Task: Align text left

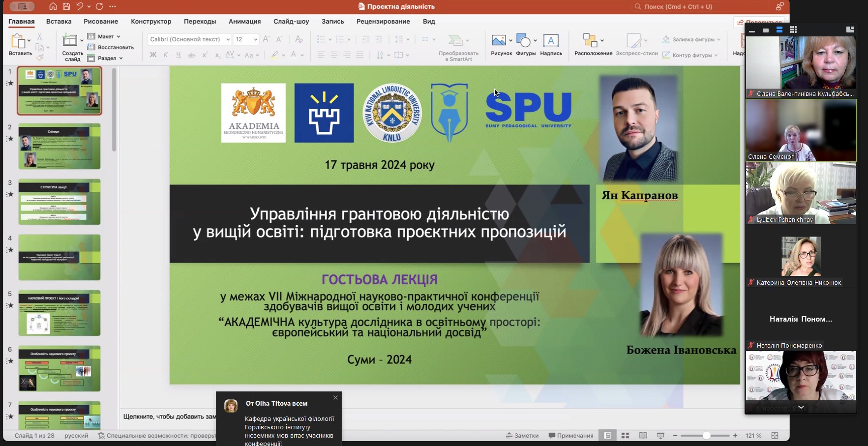Action: pos(321,55)
